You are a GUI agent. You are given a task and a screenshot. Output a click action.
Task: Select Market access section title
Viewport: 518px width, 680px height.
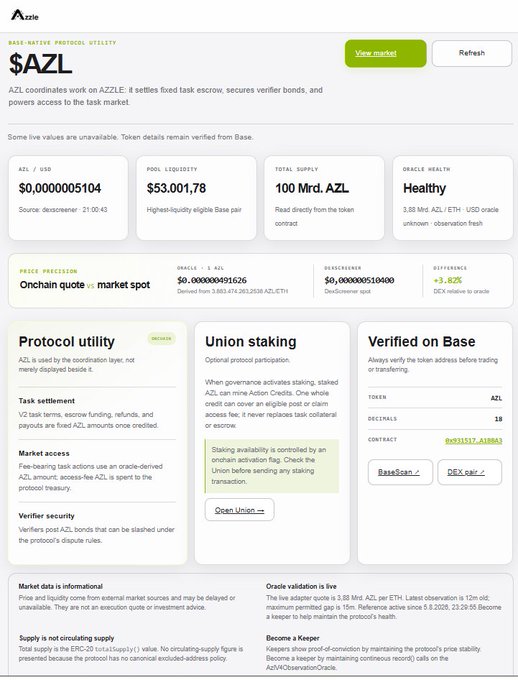(x=44, y=453)
